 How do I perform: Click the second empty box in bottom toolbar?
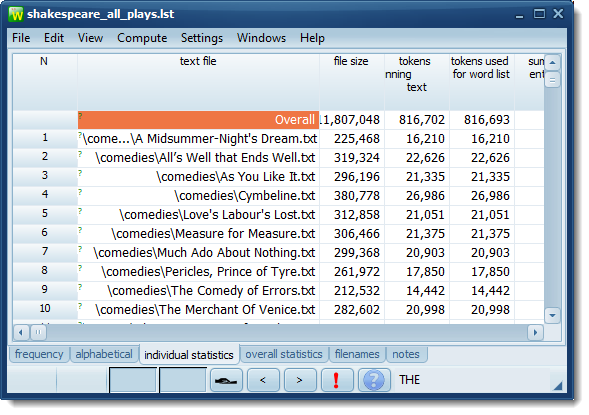[x=183, y=380]
